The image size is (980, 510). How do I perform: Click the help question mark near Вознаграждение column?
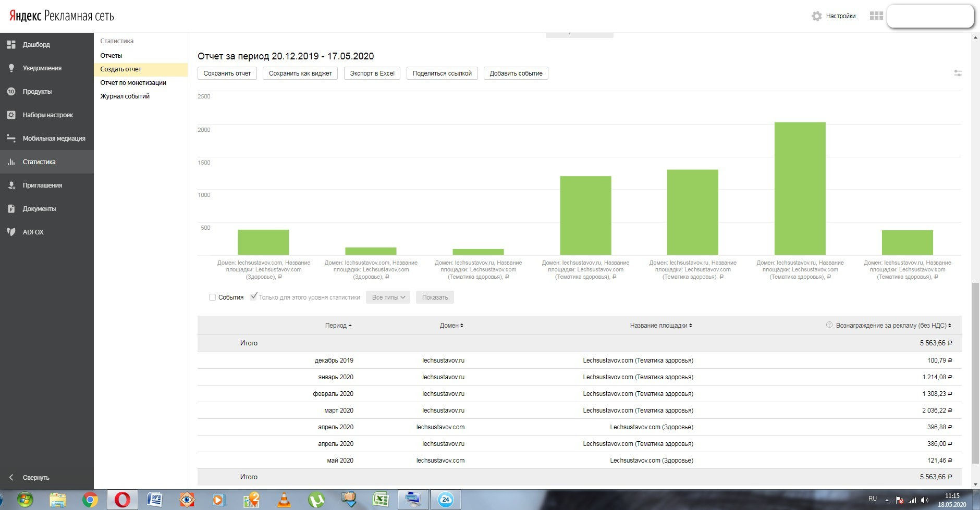829,325
